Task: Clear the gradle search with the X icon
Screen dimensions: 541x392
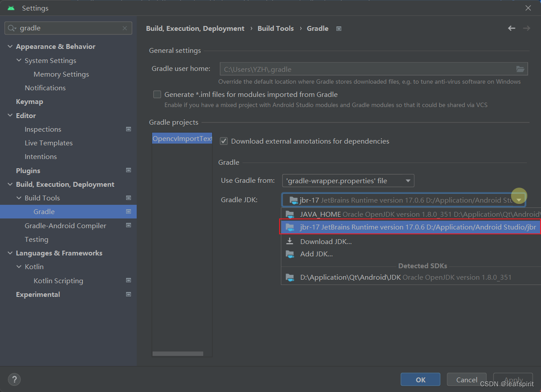Action: (x=125, y=28)
